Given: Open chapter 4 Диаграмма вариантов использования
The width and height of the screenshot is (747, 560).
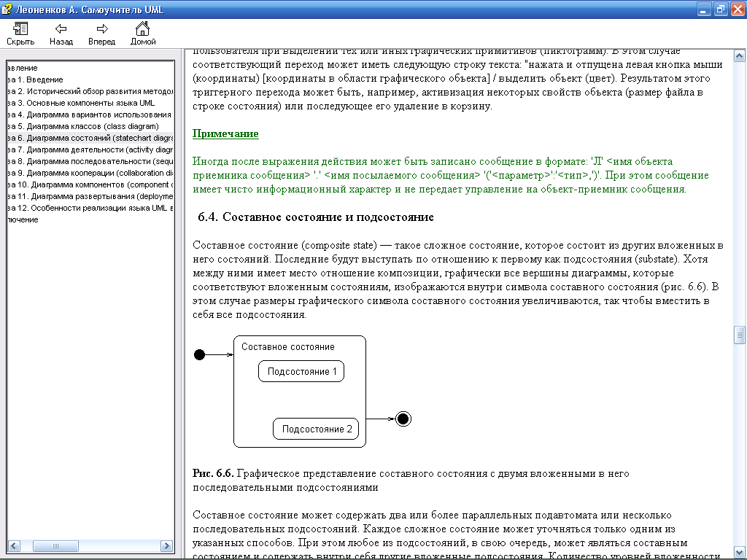Looking at the screenshot, I should pos(90,114).
